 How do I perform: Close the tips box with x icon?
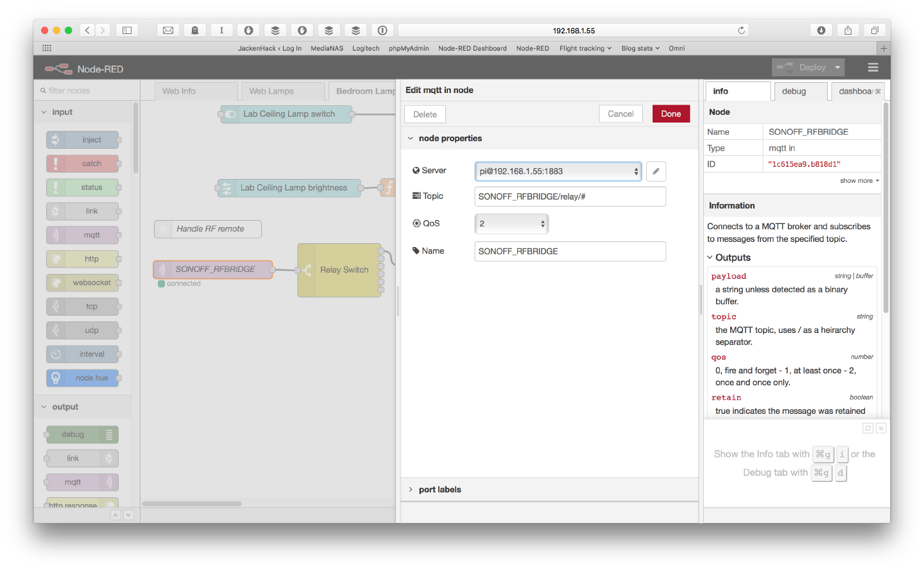881,428
